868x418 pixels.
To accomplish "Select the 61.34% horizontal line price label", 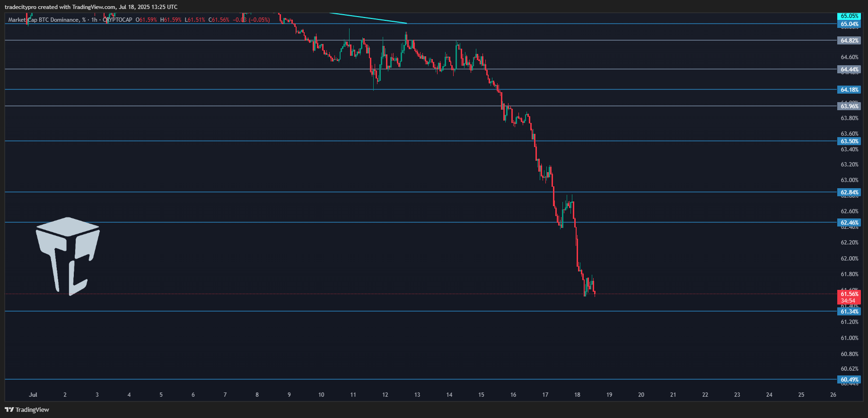I will [x=849, y=312].
